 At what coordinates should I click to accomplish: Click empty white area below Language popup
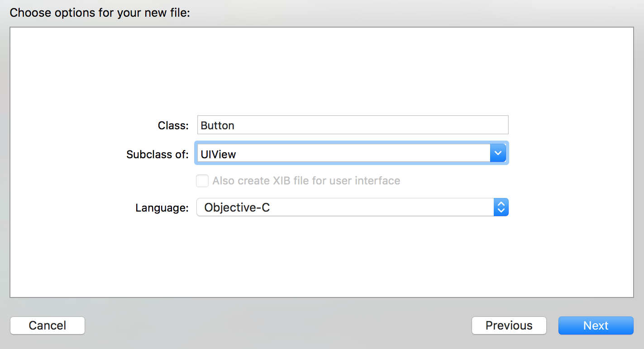pos(321,258)
